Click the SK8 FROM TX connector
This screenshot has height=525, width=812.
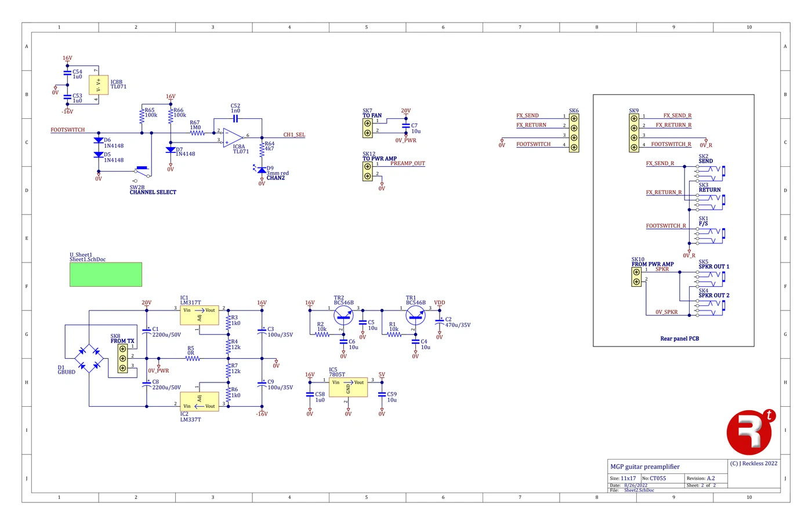click(x=122, y=358)
